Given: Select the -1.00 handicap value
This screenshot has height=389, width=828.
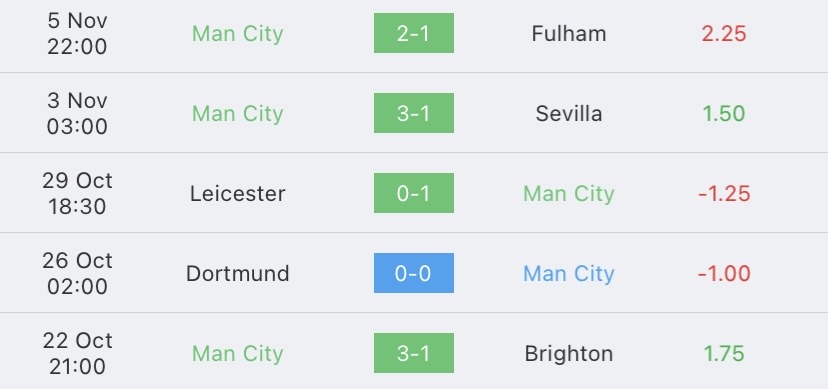Looking at the screenshot, I should click(x=724, y=273).
